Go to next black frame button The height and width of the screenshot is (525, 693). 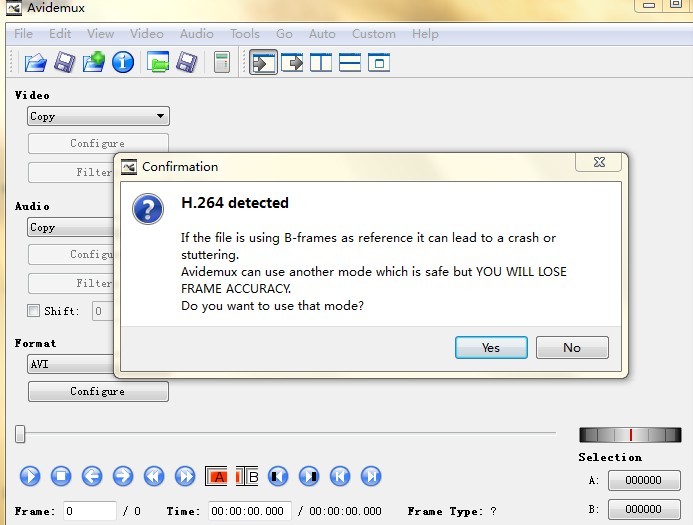click(x=309, y=476)
